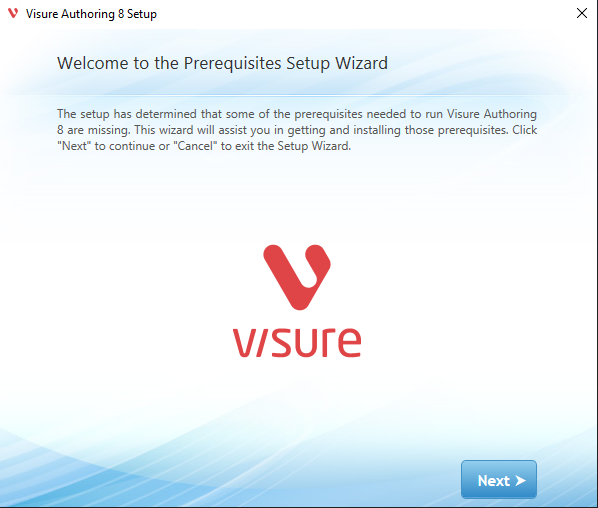Click the horizontal divider under the heading
Image resolution: width=598 pixels, height=508 pixels.
(290, 95)
